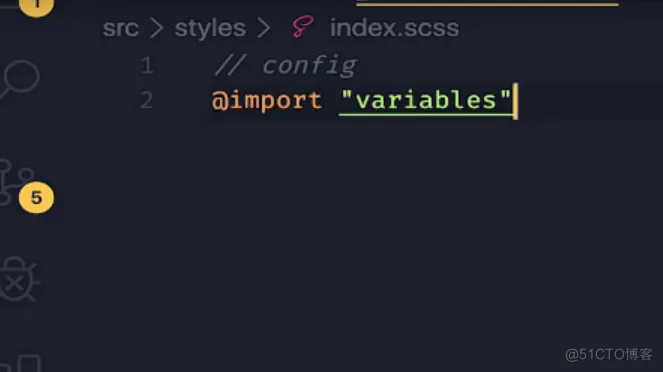Select the src breadcrumb folder
The width and height of the screenshot is (663, 372).
[x=121, y=28]
